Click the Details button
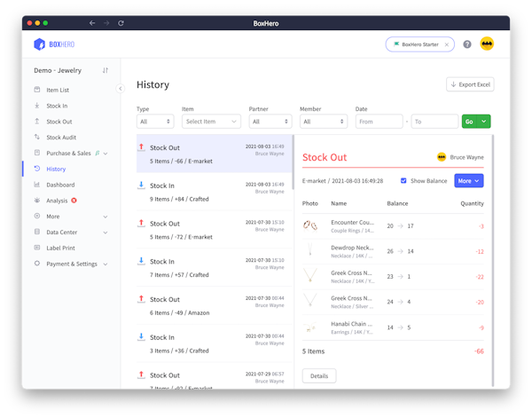This screenshot has height=418, width=532. [319, 376]
